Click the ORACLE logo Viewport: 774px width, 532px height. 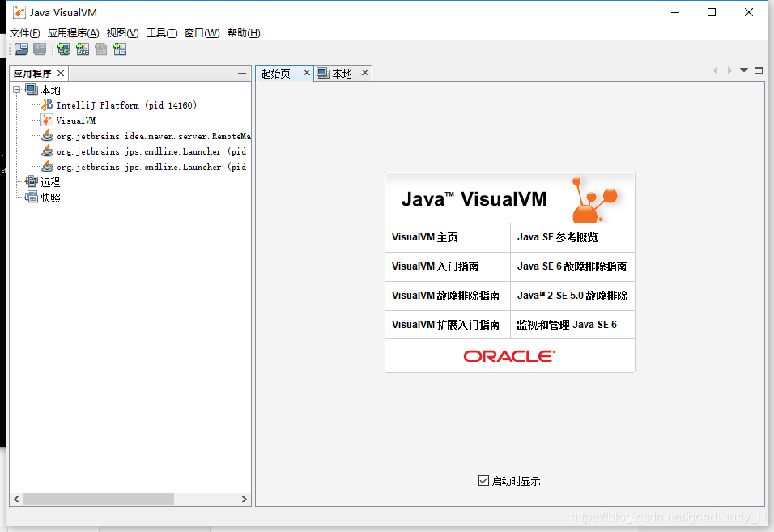pyautogui.click(x=509, y=356)
